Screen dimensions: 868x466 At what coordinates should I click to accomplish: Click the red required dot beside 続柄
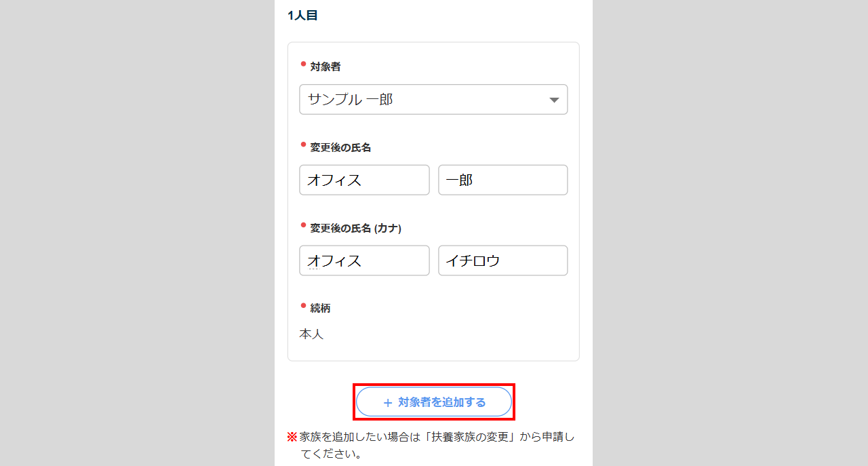tap(303, 305)
